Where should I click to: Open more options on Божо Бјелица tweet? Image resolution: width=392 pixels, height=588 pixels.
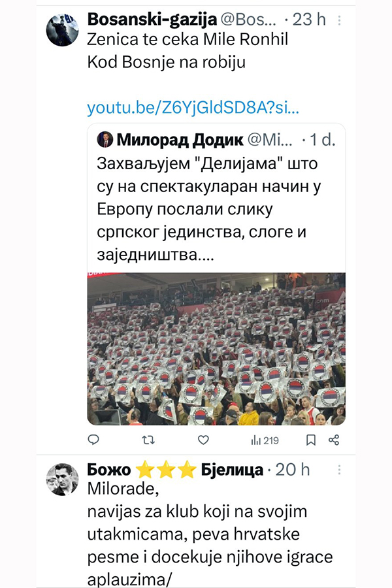coord(339,470)
